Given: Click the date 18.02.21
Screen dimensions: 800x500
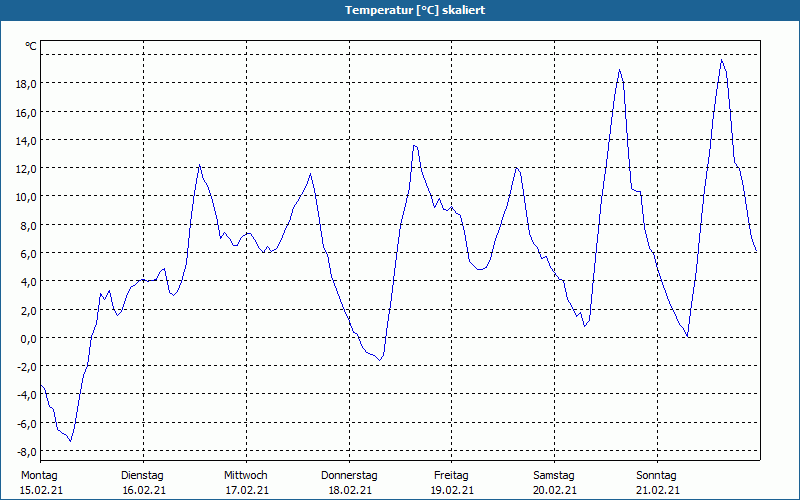Looking at the screenshot, I should point(350,490).
